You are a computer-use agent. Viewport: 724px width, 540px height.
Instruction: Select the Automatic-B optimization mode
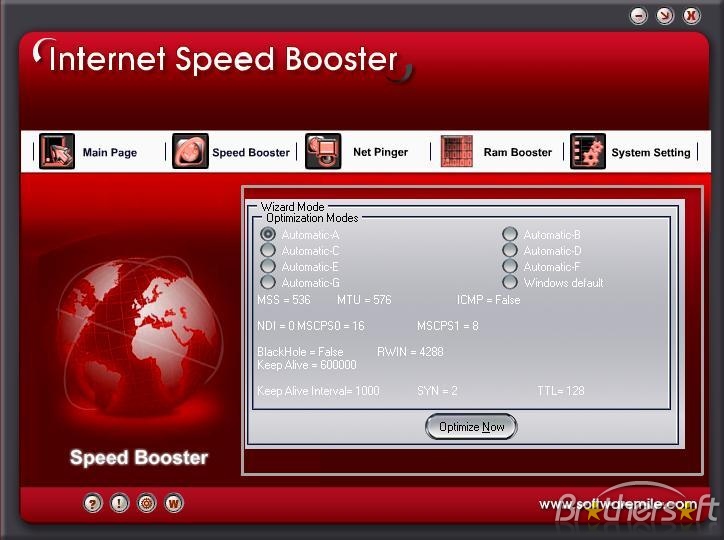point(510,234)
